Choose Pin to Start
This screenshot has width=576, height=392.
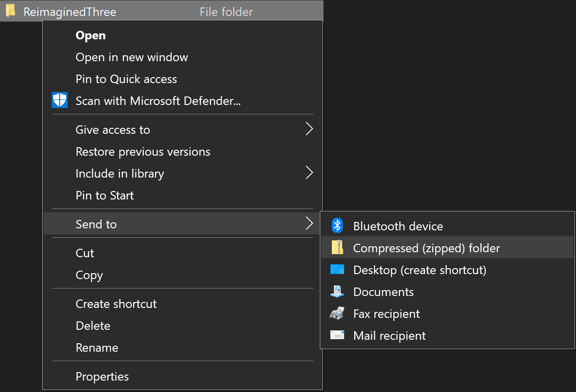coord(104,196)
